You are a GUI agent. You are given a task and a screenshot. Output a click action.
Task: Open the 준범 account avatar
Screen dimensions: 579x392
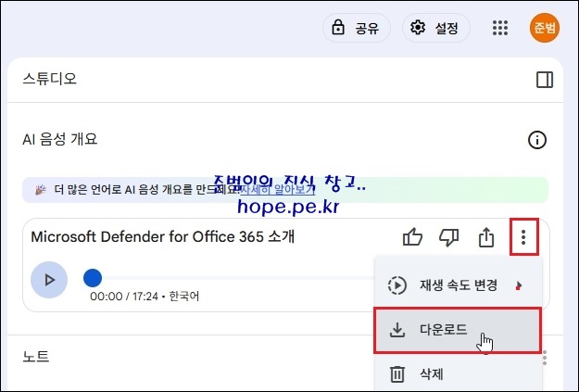(x=545, y=28)
